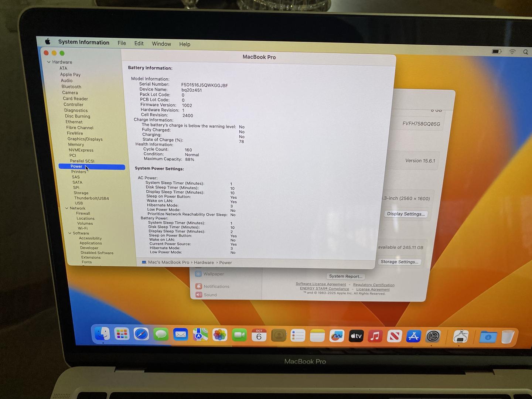Viewport: 532px width, 399px height.
Task: Click the serial number F5D1516J5QWKGGJBF
Action: pos(204,85)
